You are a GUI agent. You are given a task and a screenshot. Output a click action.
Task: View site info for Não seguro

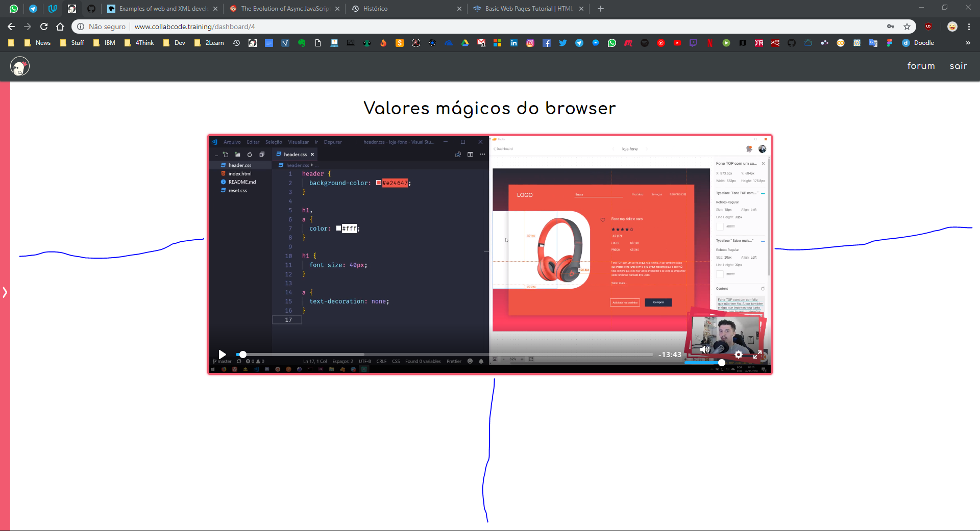pyautogui.click(x=102, y=27)
